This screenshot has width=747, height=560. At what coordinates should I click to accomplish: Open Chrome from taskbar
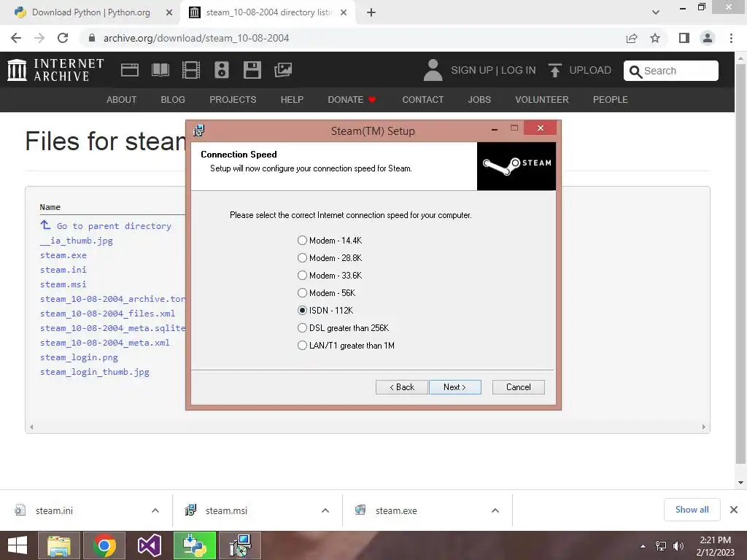[x=104, y=545]
